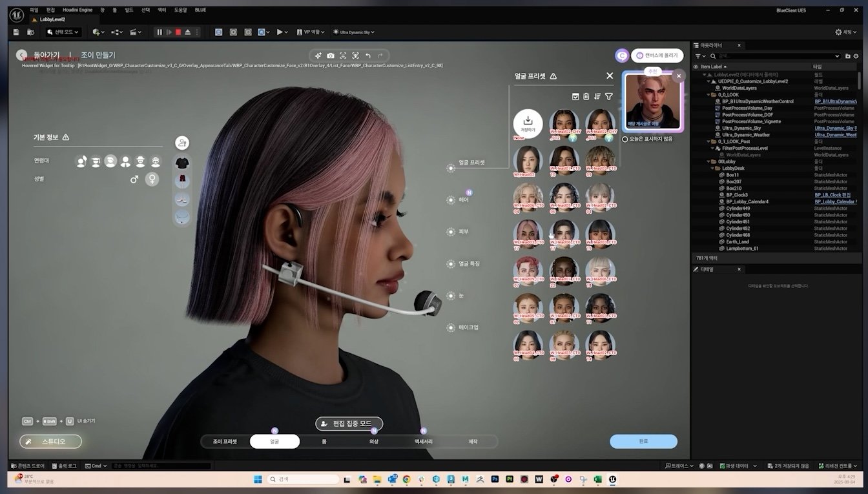The width and height of the screenshot is (868, 494).
Task: Select the W_Head02 face preset thumbnail
Action: (x=528, y=160)
